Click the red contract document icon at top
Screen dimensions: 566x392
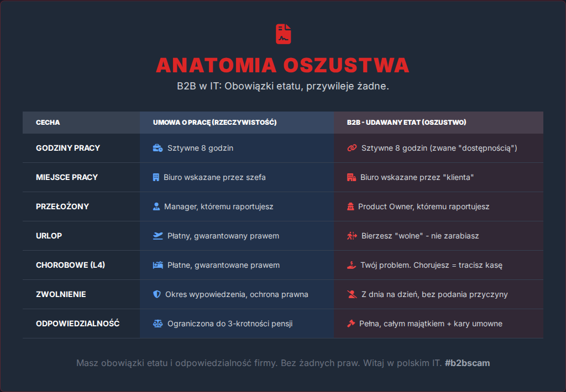pyautogui.click(x=283, y=34)
